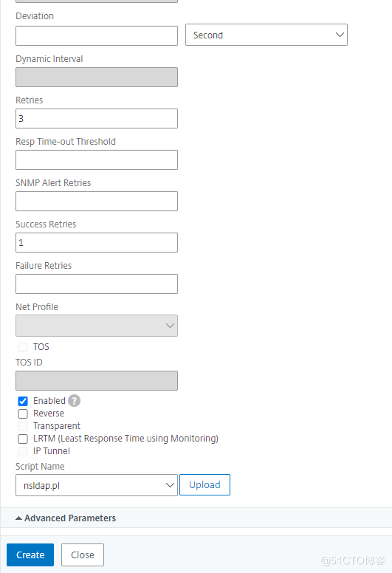This screenshot has width=392, height=573.
Task: Enable the LRTM monitoring checkbox
Action: pyautogui.click(x=23, y=439)
